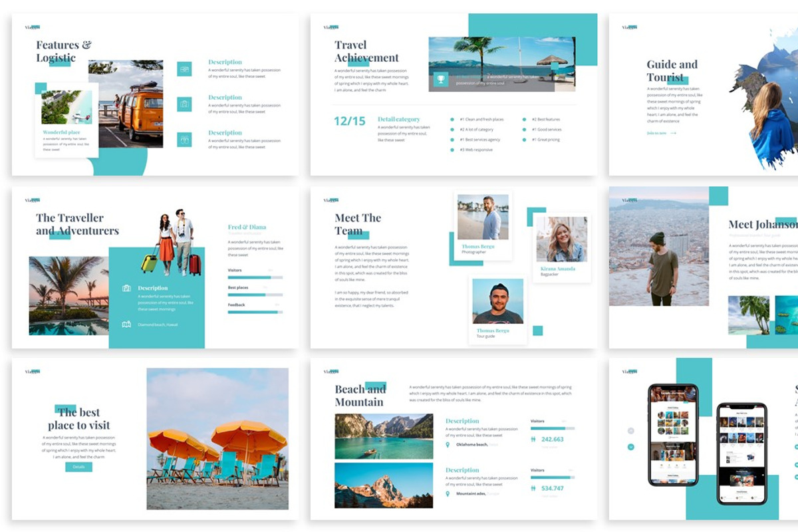This screenshot has height=532, width=798.
Task: Select the orange van photo
Action: click(126, 104)
